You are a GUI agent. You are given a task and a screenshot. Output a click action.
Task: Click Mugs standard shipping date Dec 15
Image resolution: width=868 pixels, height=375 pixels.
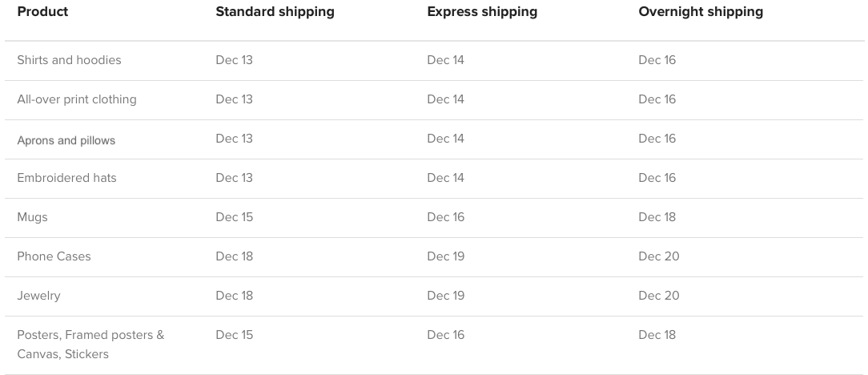[x=234, y=217]
